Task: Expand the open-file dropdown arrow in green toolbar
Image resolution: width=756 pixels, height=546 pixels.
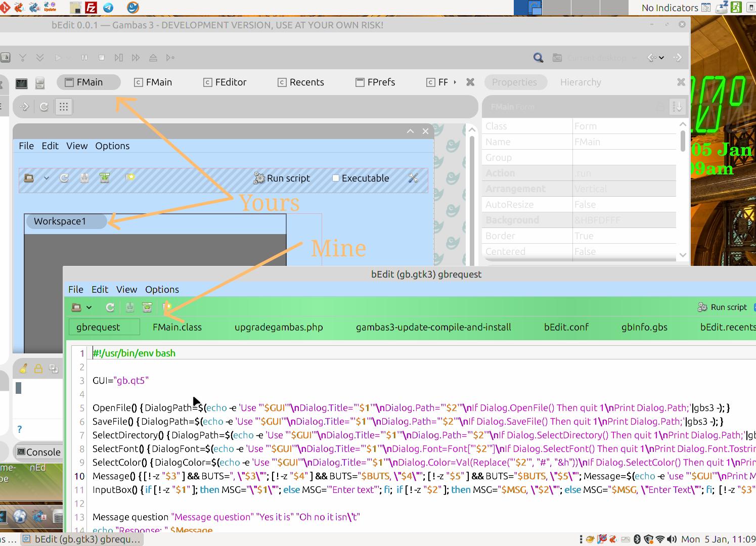Action: coord(89,307)
